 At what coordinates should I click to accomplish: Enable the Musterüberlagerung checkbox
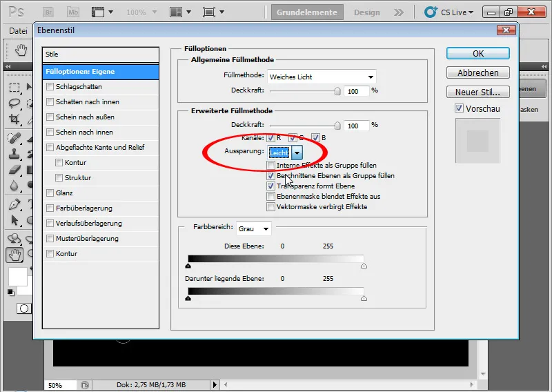50,238
